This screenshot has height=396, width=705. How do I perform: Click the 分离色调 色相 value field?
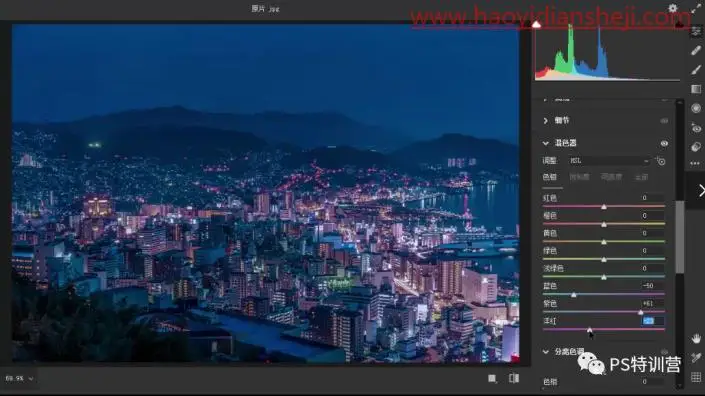(x=652, y=382)
